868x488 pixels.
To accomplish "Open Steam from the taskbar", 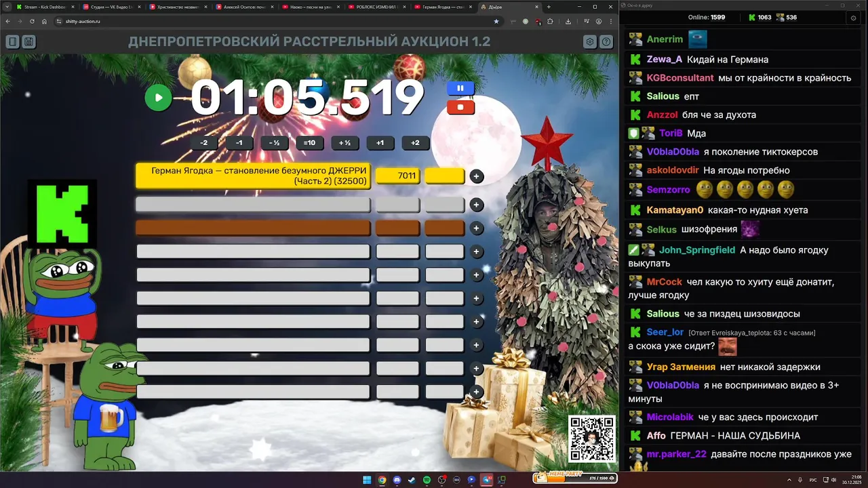I will (412, 480).
